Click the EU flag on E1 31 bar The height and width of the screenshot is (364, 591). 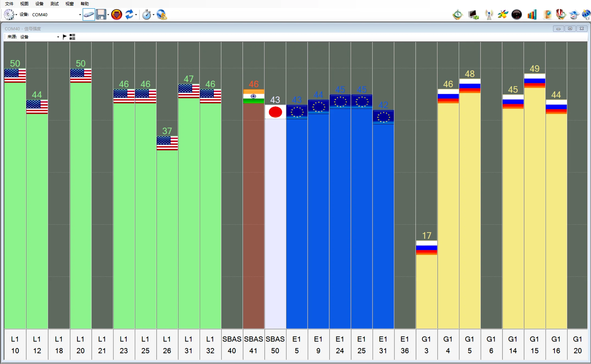coord(383,117)
